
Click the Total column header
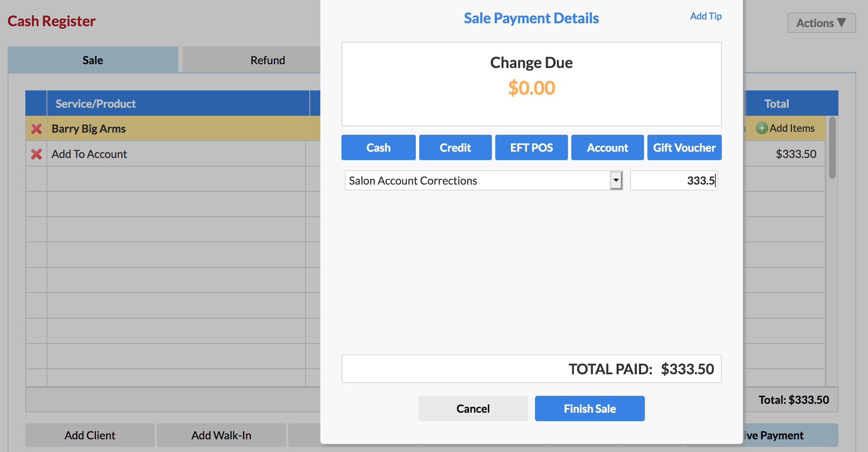pos(777,103)
